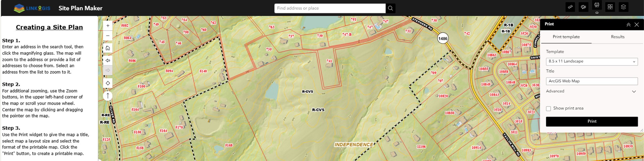Return map to Home extent
This screenshot has width=644, height=161.
coord(108,48)
